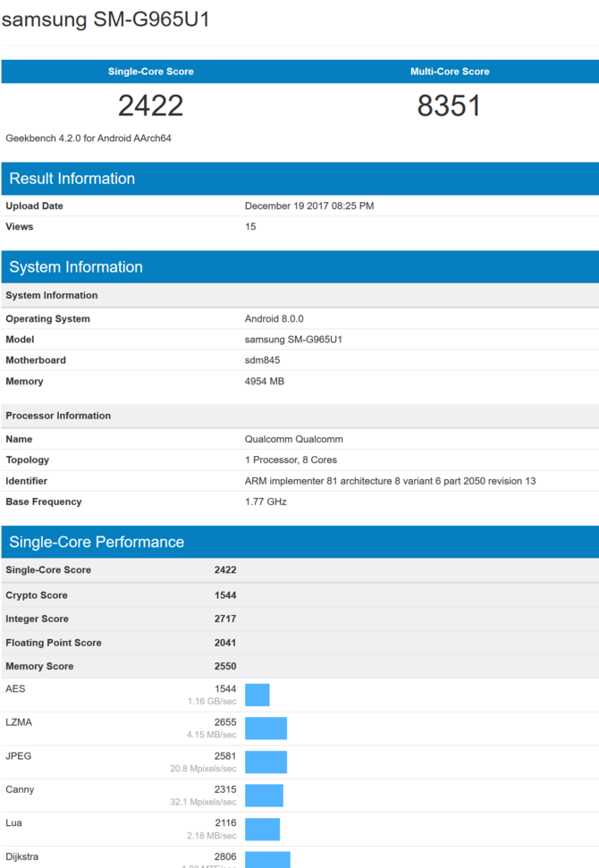Image resolution: width=599 pixels, height=868 pixels.
Task: Click the JPEG benchmark label
Action: tap(18, 756)
